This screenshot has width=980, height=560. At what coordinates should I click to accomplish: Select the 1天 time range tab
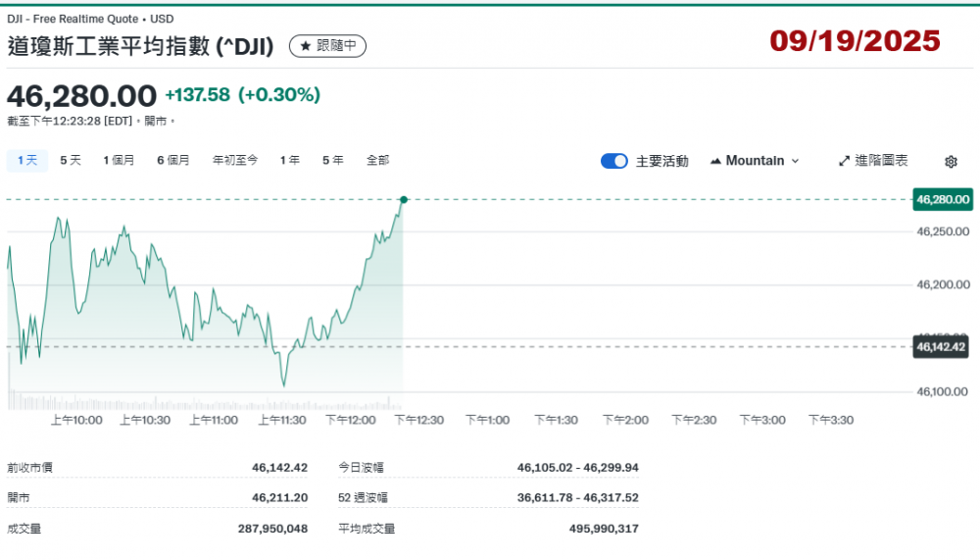click(27, 160)
